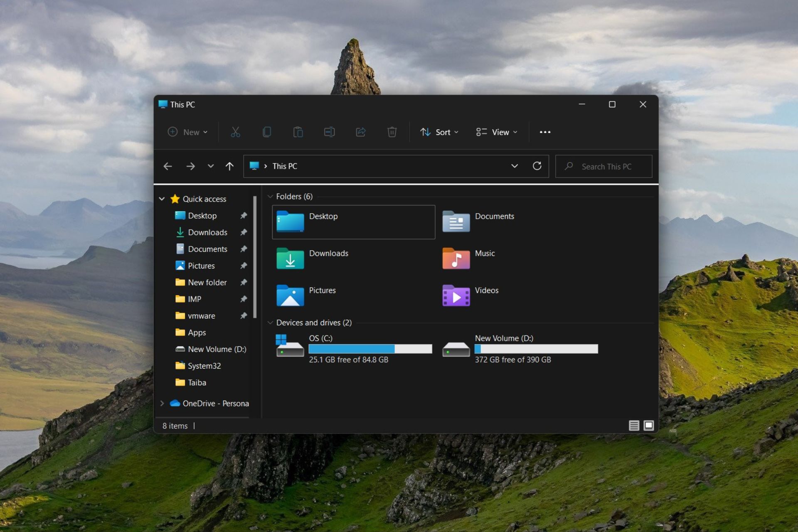This screenshot has width=798, height=532.
Task: Expand the OneDrive - Personal node
Action: coord(162,403)
